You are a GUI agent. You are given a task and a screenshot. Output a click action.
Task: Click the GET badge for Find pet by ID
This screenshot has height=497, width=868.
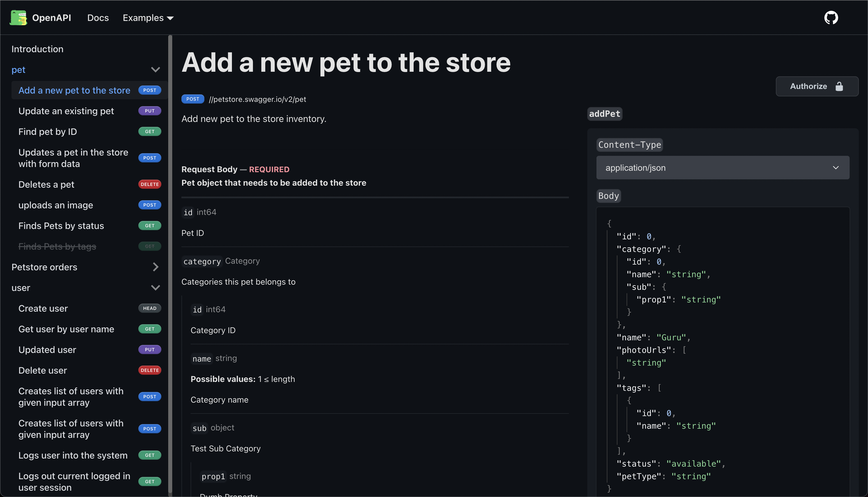150,131
